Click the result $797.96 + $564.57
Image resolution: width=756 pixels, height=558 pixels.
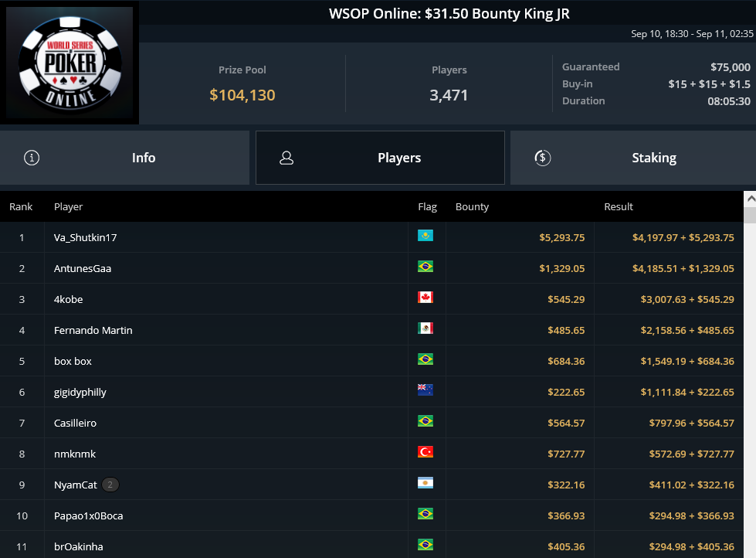tap(692, 423)
